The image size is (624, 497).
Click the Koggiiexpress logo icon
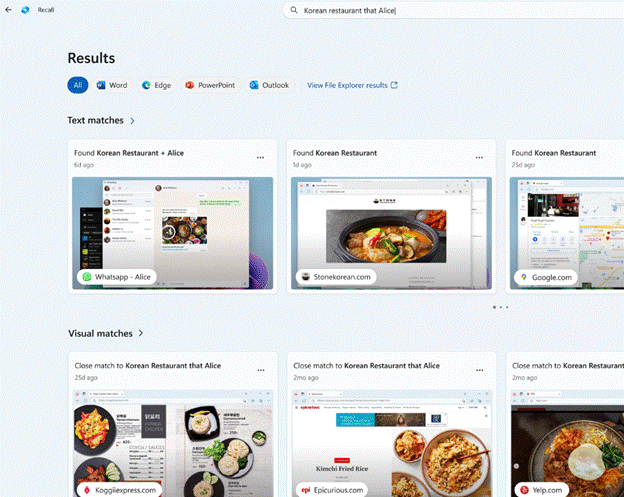click(87, 490)
